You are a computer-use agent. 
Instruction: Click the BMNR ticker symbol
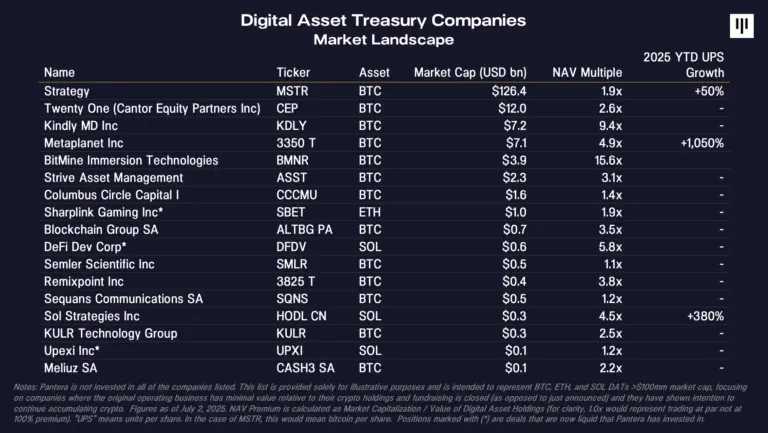pyautogui.click(x=294, y=160)
